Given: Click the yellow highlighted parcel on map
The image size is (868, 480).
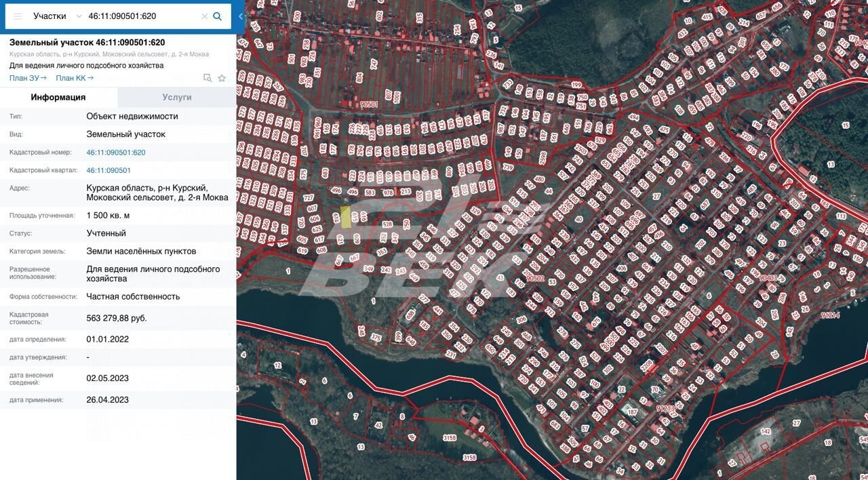Looking at the screenshot, I should click(x=346, y=218).
